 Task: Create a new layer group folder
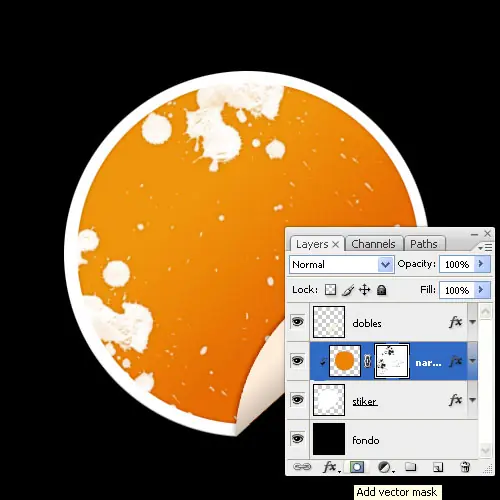coord(411,467)
